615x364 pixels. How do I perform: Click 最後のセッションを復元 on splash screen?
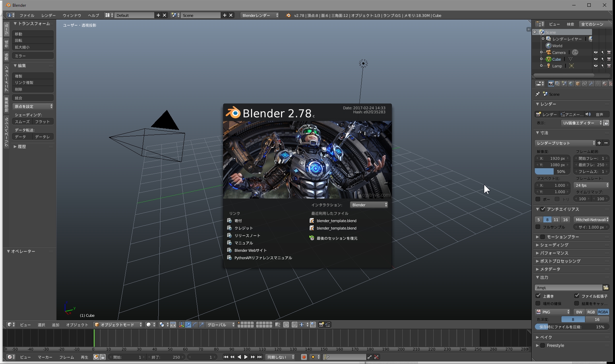point(337,238)
